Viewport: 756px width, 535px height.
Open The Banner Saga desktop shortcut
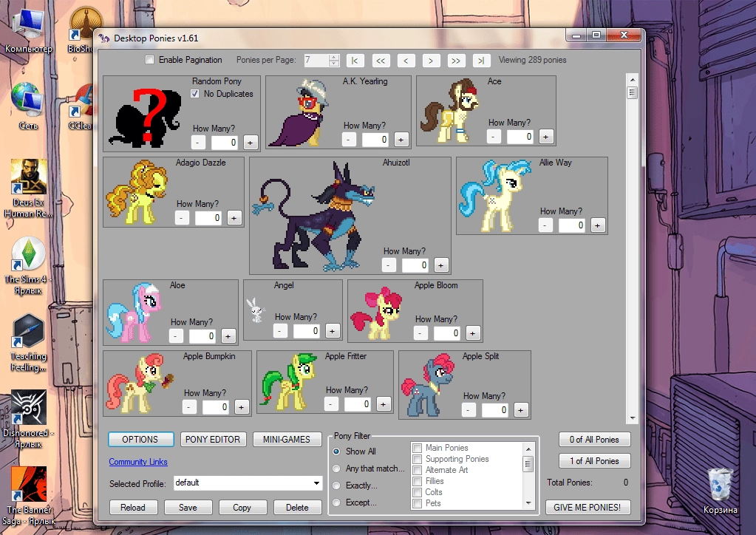tap(28, 496)
